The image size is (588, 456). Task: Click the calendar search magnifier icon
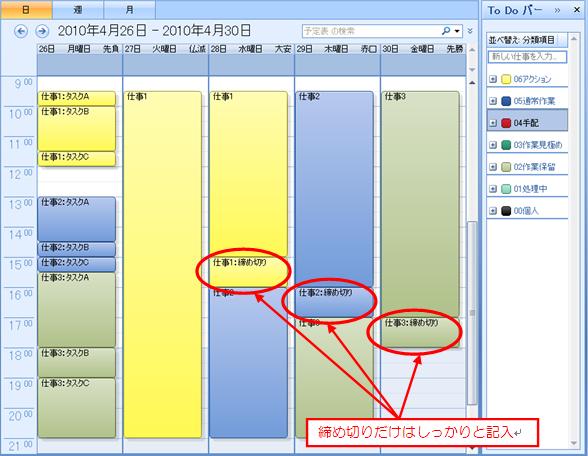click(x=446, y=31)
